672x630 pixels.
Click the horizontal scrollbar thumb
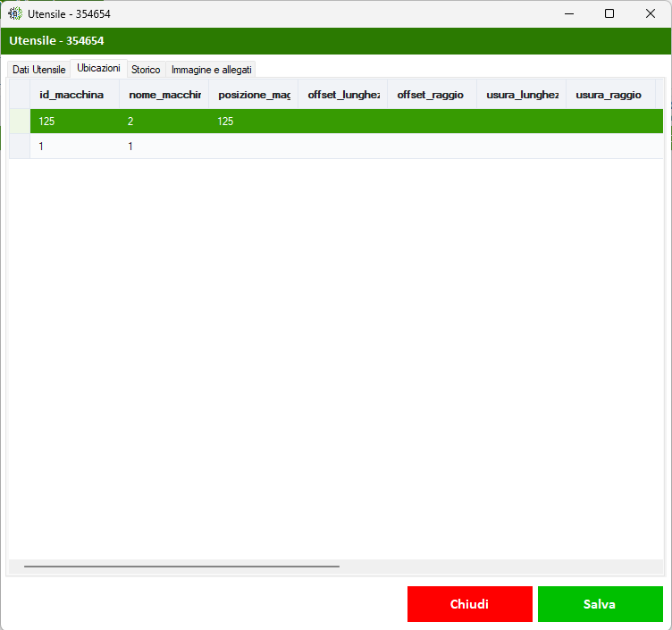coord(181,567)
